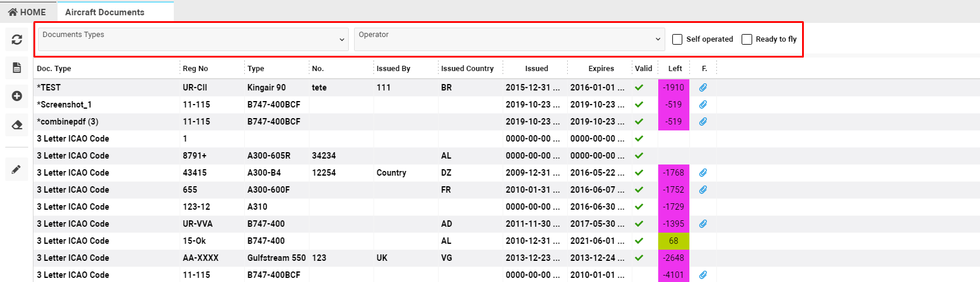Sort by the Reg No column header
Viewport: 980px width, 282px height.
pos(196,69)
